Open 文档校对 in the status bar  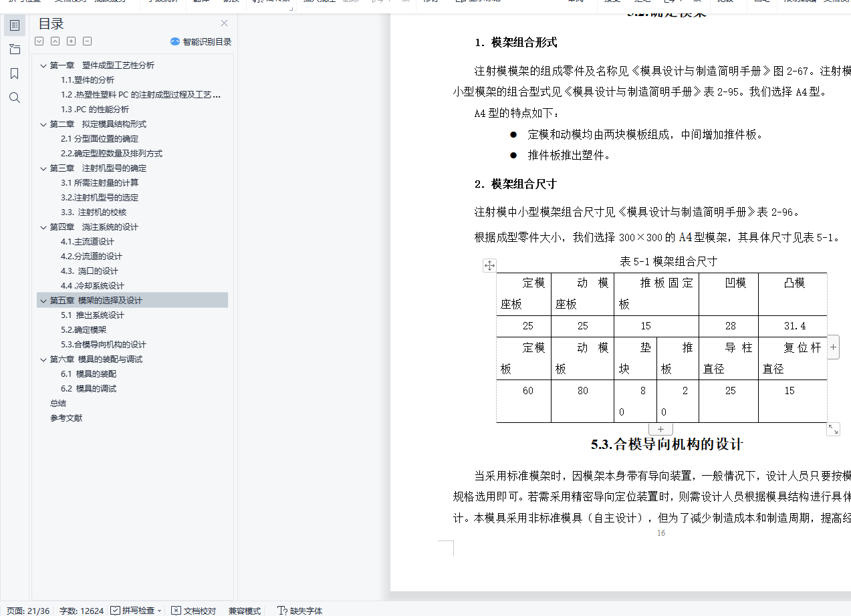pos(194,611)
